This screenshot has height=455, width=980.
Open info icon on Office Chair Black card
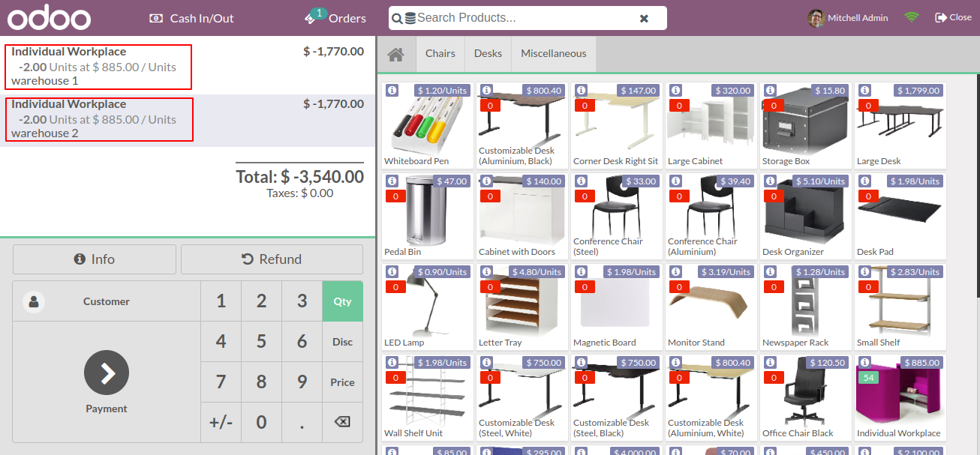click(770, 362)
